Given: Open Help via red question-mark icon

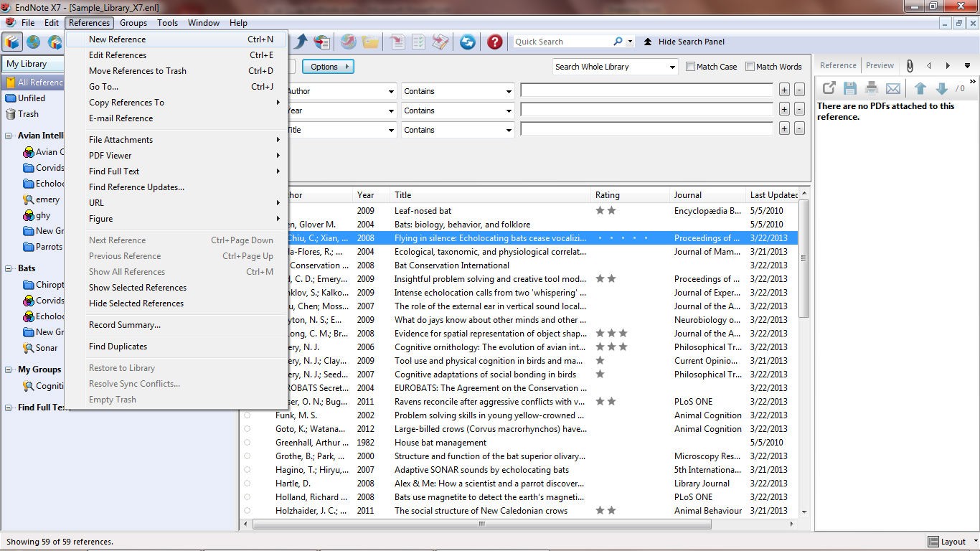Looking at the screenshot, I should (494, 42).
